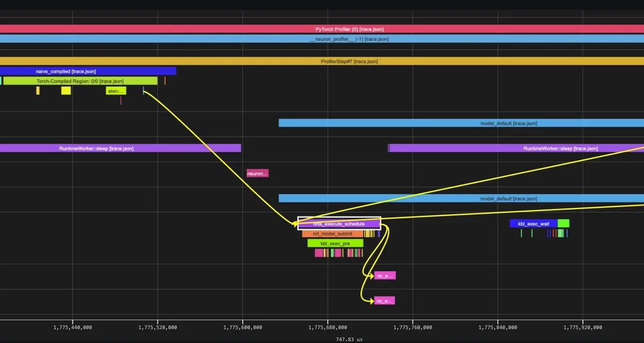
Task: Click the 1,775,520,000 time axis label
Action: tap(157, 326)
